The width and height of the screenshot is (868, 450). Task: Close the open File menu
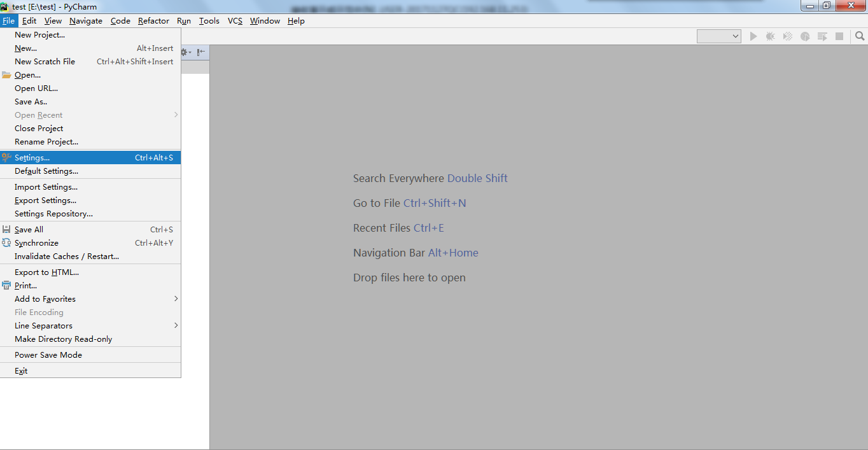click(8, 21)
